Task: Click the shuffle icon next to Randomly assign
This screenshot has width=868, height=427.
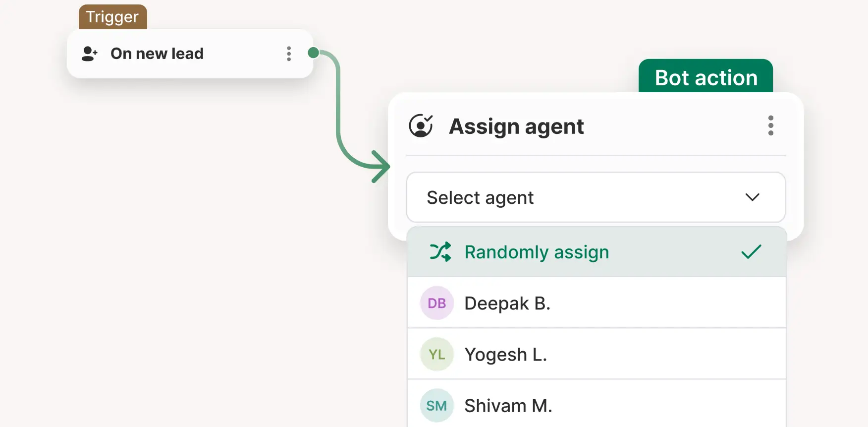Action: tap(440, 252)
